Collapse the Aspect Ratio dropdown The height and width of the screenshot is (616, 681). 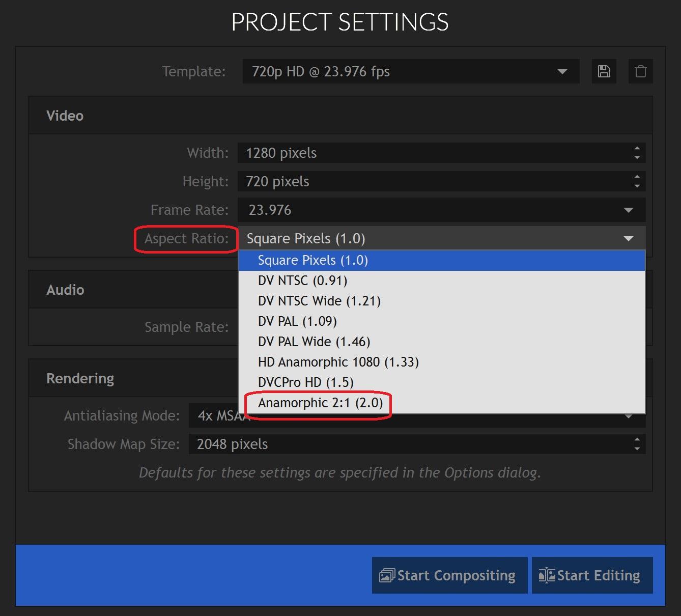pos(629,239)
